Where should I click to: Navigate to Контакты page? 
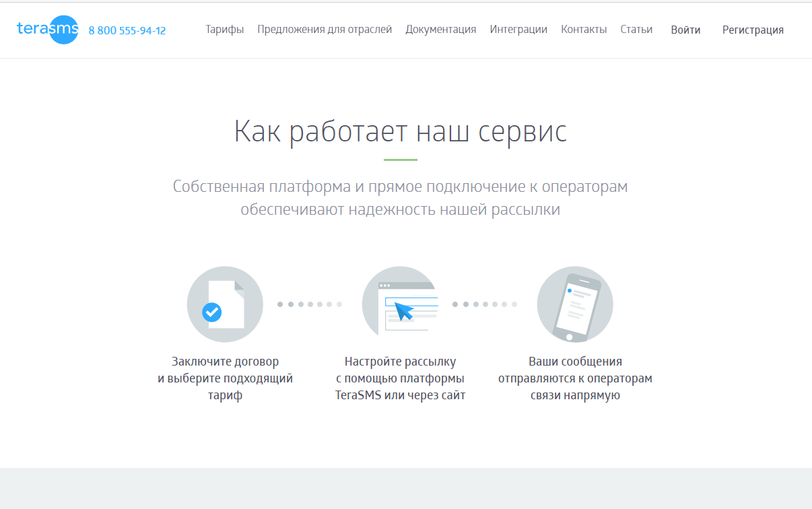pyautogui.click(x=584, y=30)
